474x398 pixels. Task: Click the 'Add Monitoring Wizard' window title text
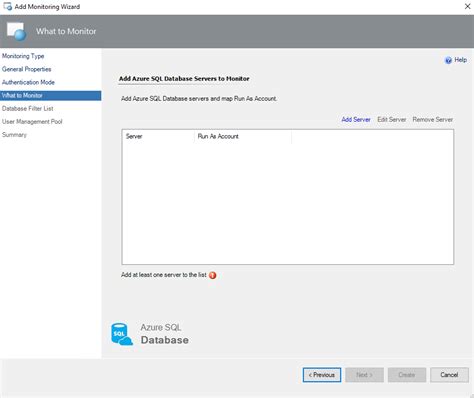tap(47, 7)
